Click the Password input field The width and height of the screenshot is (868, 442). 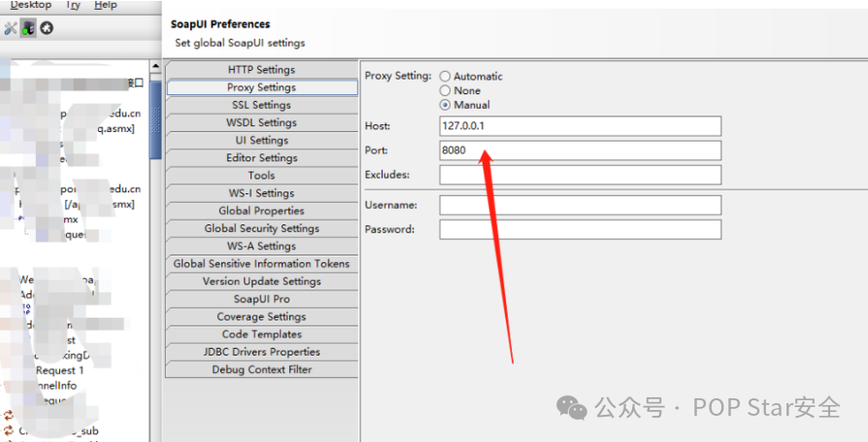(581, 229)
